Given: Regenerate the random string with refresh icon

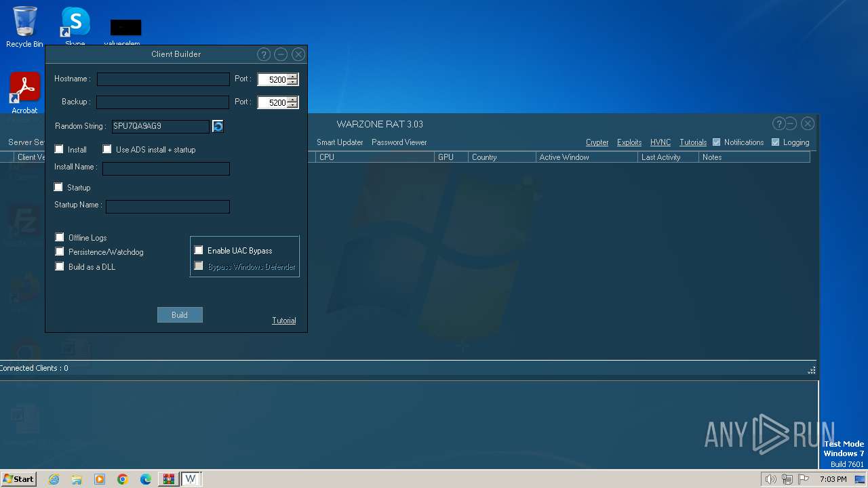Looking at the screenshot, I should (218, 126).
